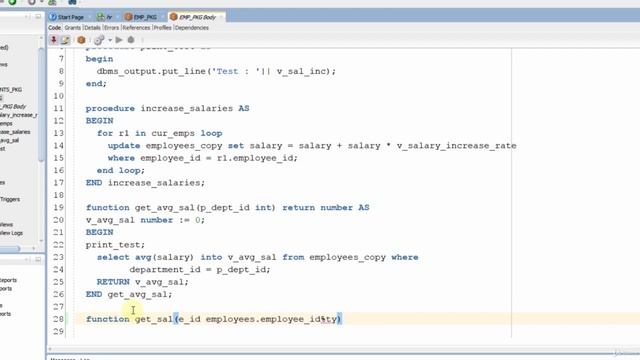Click the compile gears icon
Screen dimensions: 640x360
click(99, 40)
